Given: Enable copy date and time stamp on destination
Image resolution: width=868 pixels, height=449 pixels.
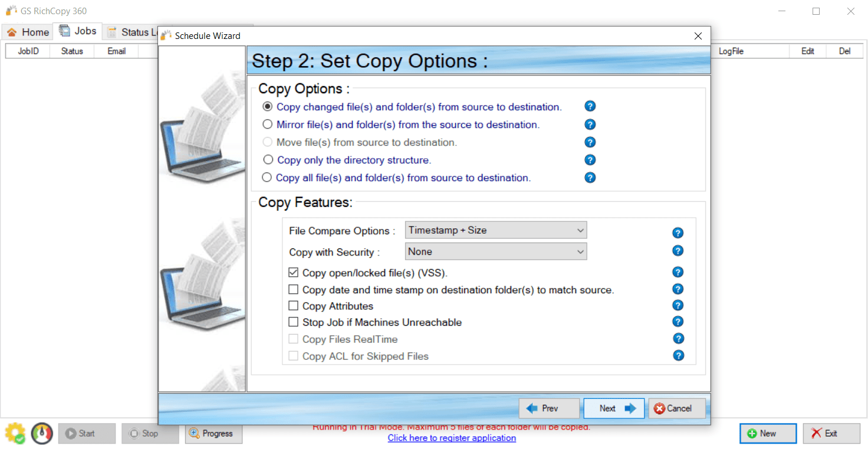Looking at the screenshot, I should click(x=293, y=290).
